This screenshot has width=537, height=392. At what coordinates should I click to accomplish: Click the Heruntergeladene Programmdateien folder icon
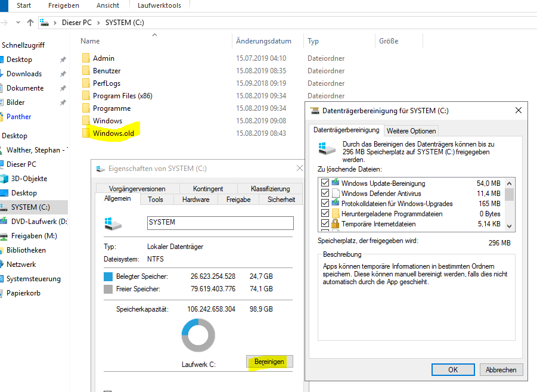click(336, 214)
